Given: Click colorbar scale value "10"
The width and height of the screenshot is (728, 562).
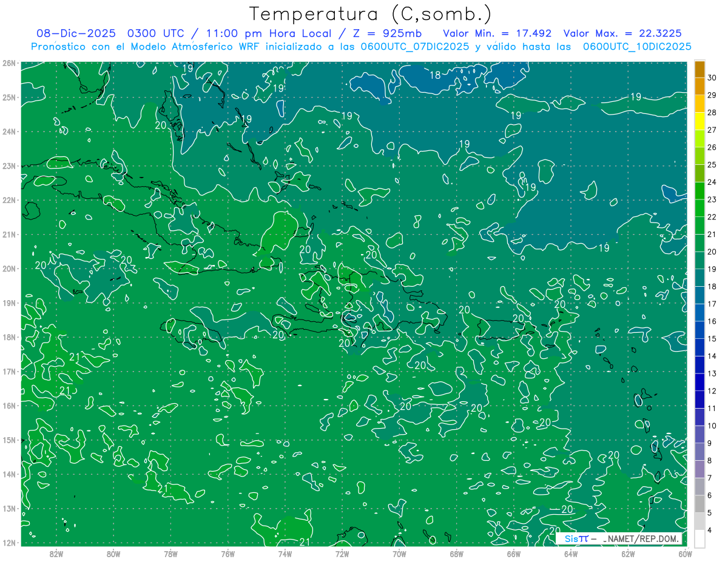Looking at the screenshot, I should point(712,426).
